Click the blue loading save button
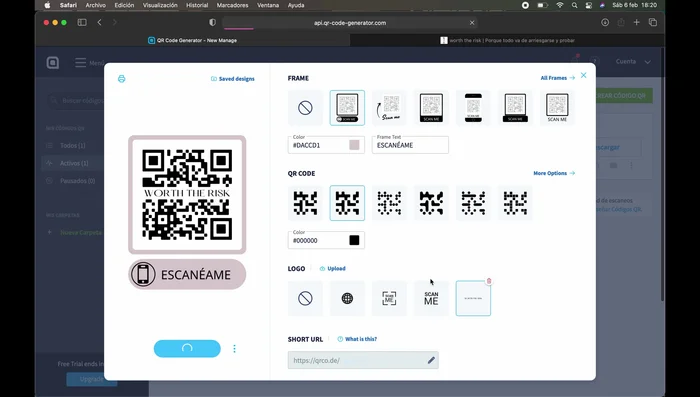This screenshot has height=397, width=700. (x=187, y=349)
